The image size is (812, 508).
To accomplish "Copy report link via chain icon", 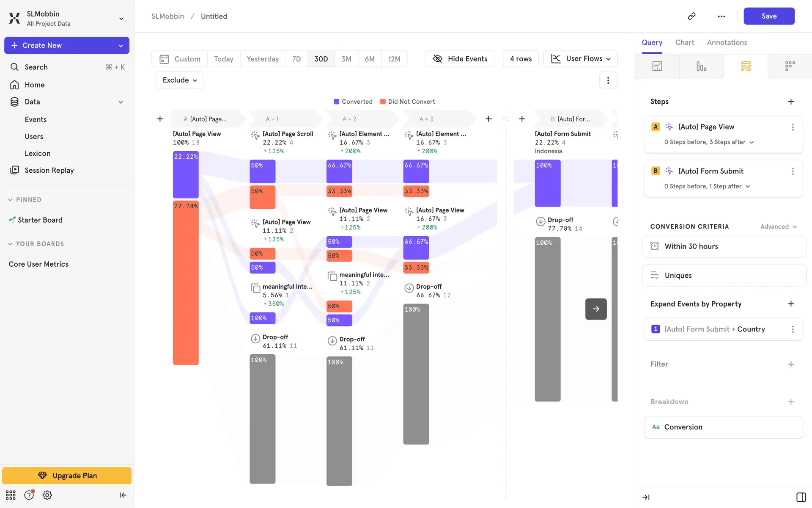I will (692, 16).
